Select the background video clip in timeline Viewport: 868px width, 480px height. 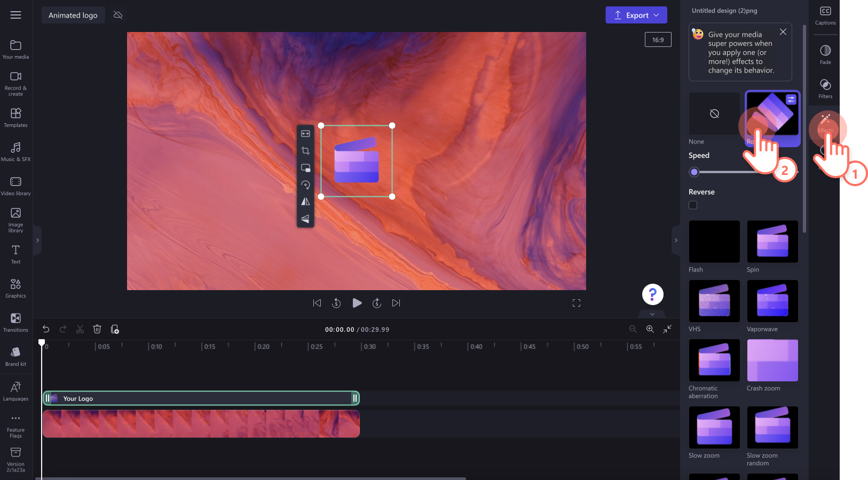pos(201,424)
